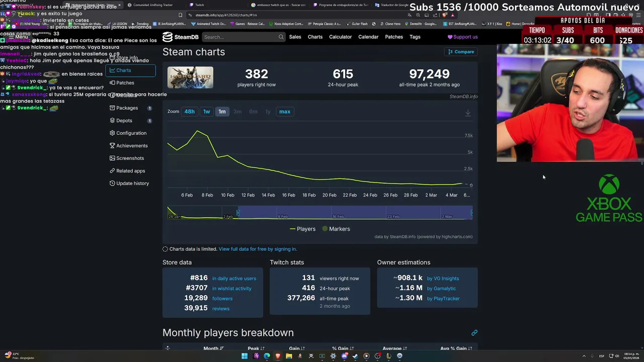
Task: Open the by Gamalytic link
Action: (441, 289)
